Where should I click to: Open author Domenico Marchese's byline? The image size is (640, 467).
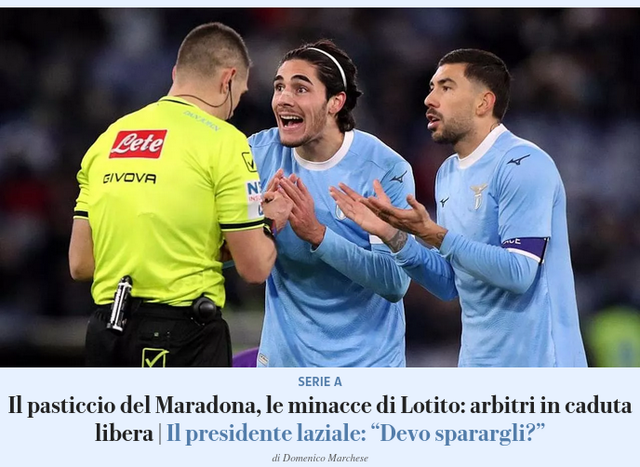[320, 458]
